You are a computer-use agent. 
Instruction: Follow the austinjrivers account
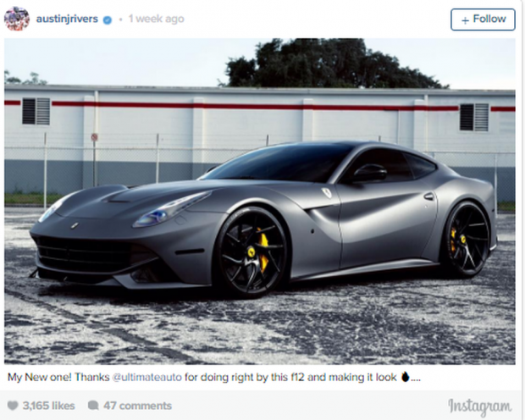point(483,19)
